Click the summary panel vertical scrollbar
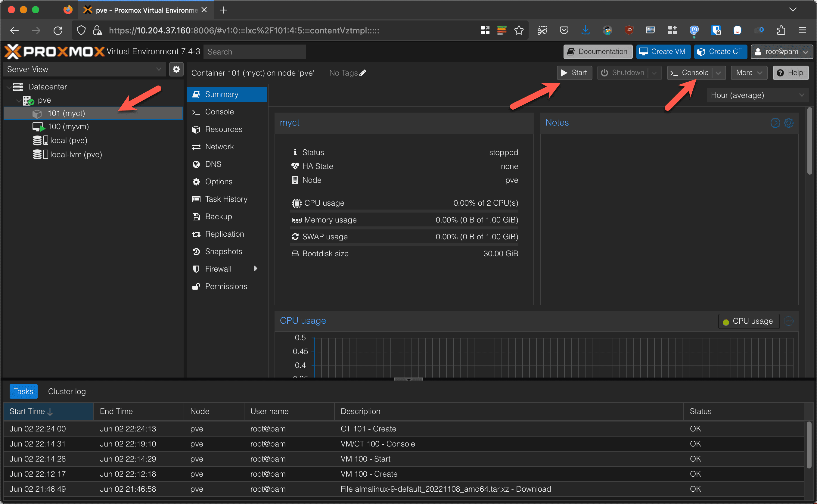817x504 pixels. [810, 141]
